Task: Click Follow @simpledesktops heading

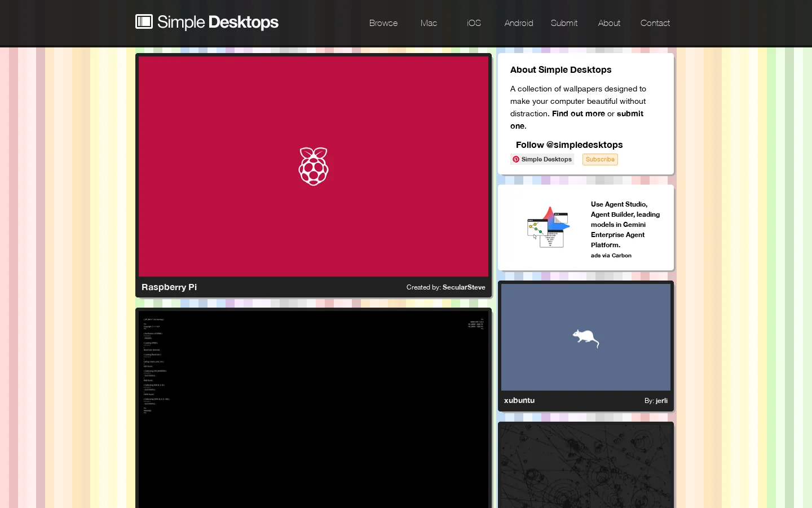Action: click(570, 145)
